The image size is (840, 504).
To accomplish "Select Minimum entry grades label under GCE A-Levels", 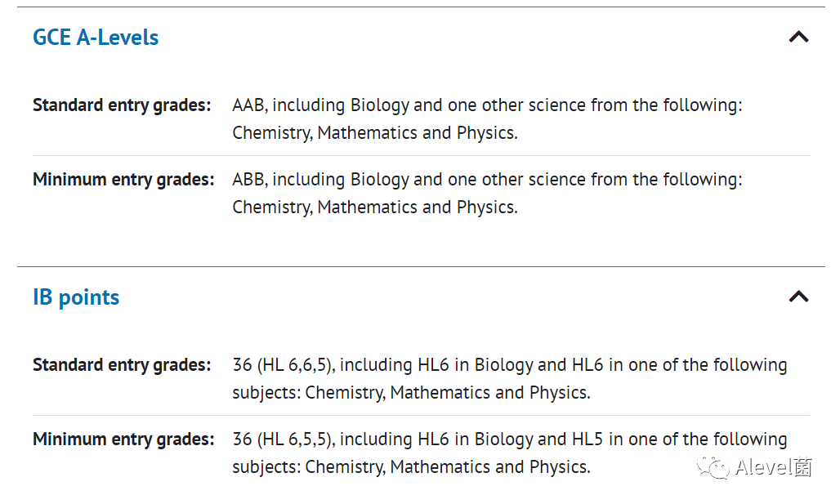I will point(123,180).
